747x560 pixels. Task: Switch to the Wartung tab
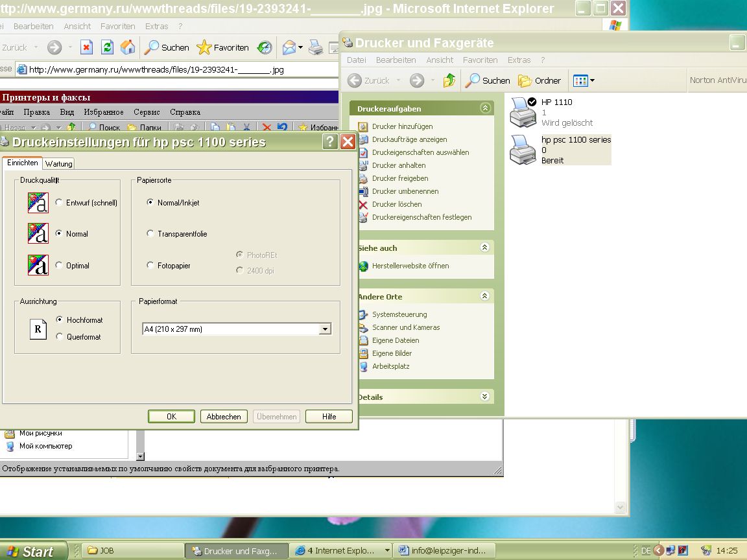(x=58, y=164)
